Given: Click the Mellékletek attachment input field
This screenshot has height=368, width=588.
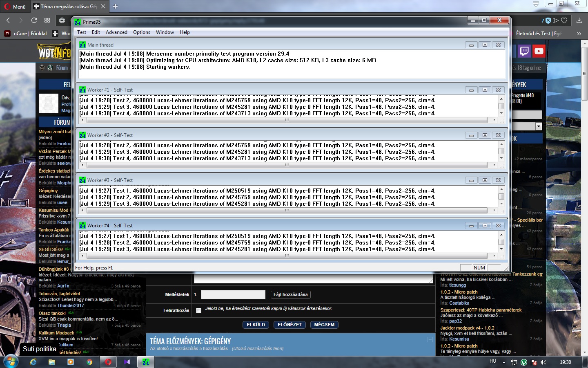Looking at the screenshot, I should point(233,294).
